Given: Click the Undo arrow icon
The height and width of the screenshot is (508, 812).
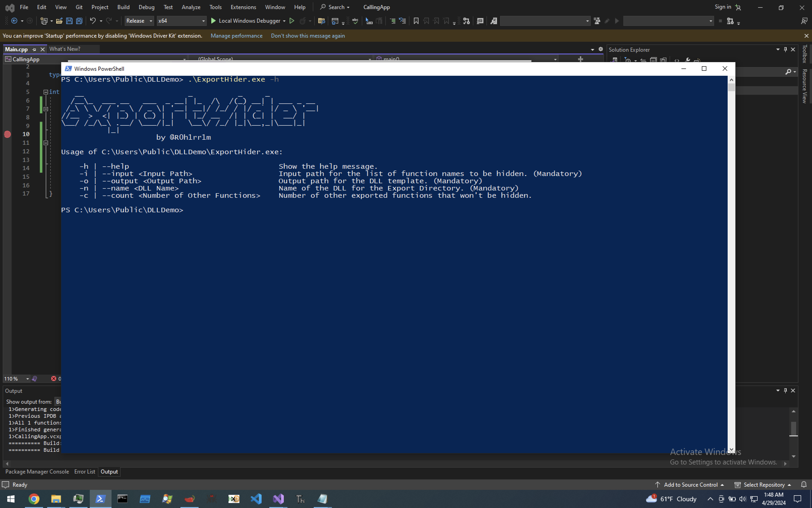Looking at the screenshot, I should click(93, 21).
